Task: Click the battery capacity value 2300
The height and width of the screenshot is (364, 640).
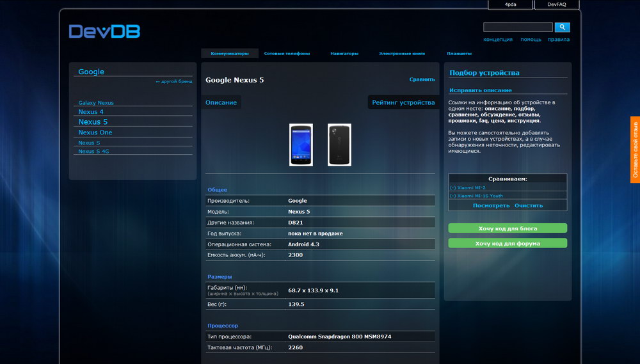Action: [296, 255]
